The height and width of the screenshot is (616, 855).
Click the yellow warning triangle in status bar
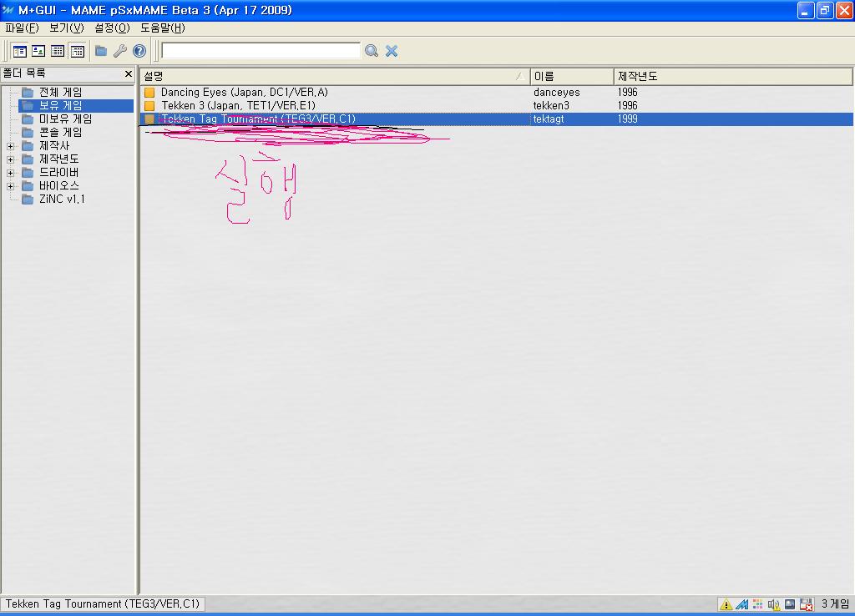click(x=726, y=604)
